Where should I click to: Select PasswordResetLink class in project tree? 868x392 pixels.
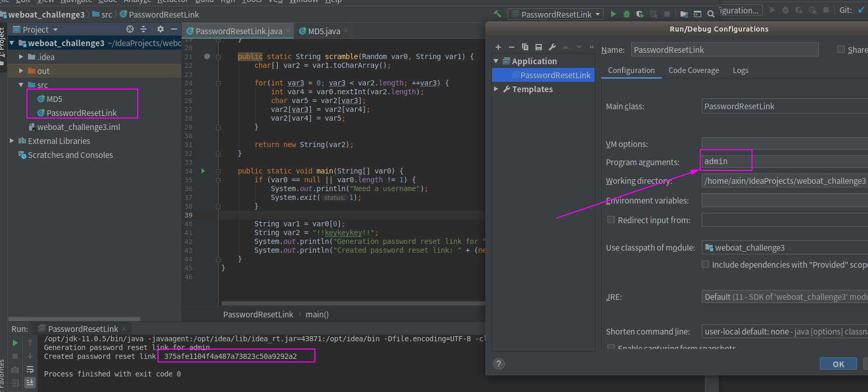point(81,113)
